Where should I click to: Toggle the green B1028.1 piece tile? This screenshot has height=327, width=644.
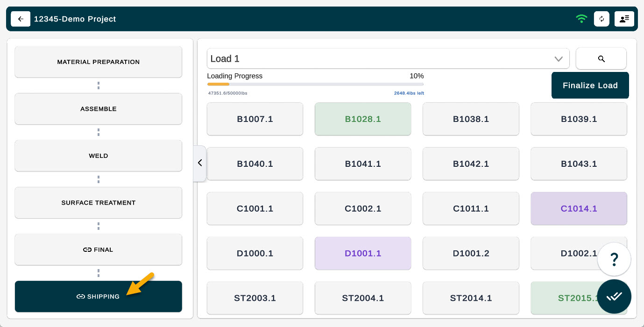pos(363,119)
